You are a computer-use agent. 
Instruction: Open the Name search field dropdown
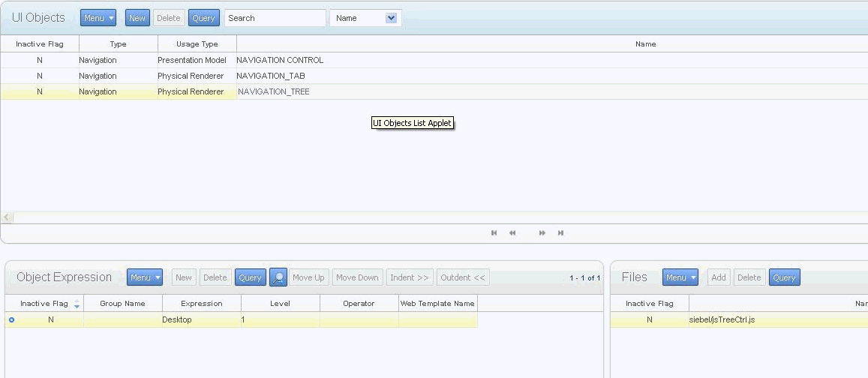pos(392,18)
